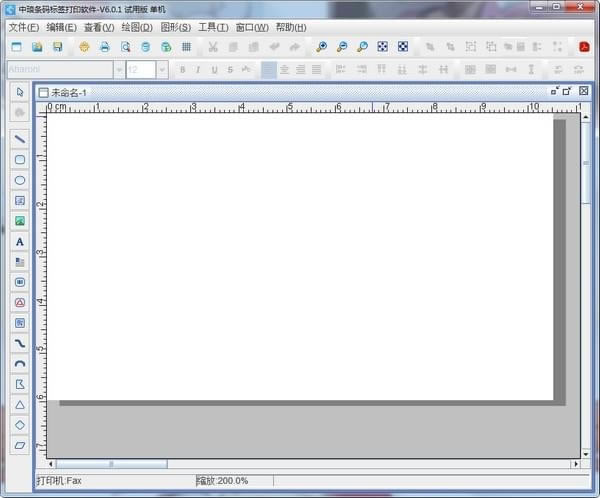Select the straight line drawing tool

pos(20,139)
